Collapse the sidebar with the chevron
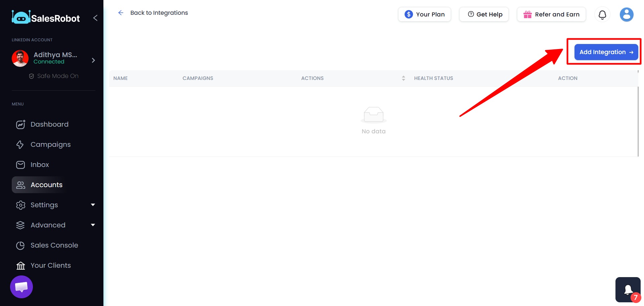Viewport: 644px width, 306px height. pos(95,18)
